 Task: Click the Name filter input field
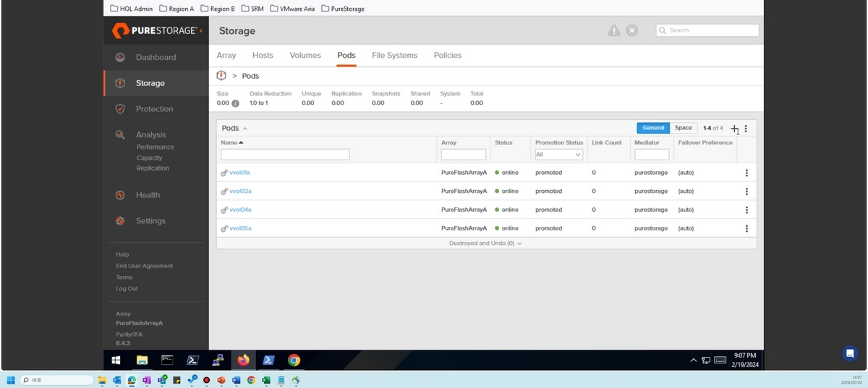pyautogui.click(x=285, y=155)
